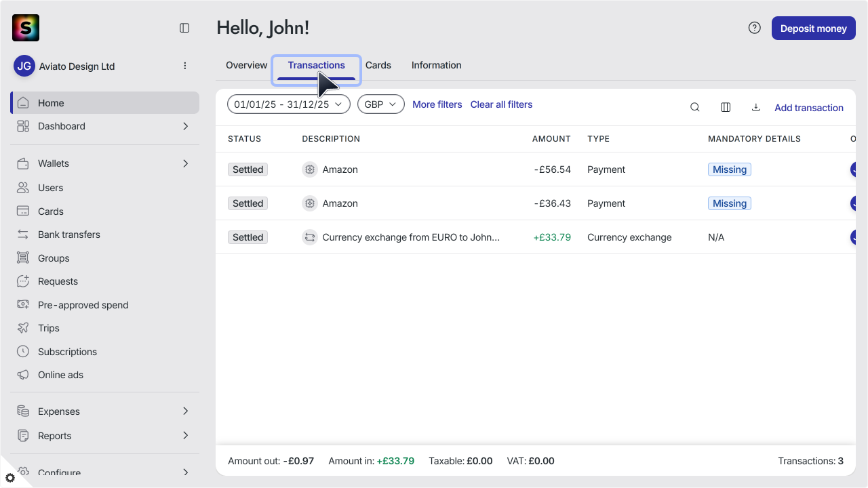The image size is (868, 488).
Task: Click the Cards icon in the sidebar
Action: tap(23, 211)
